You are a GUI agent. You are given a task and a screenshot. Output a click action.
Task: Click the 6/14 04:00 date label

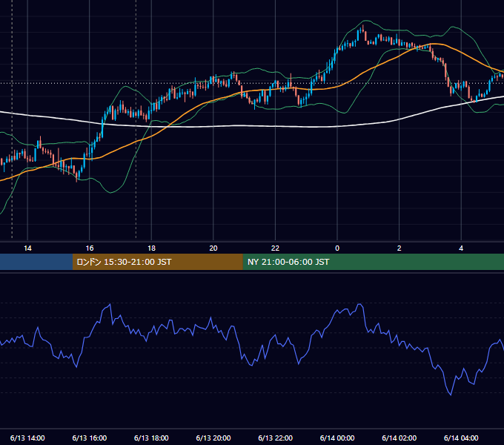pos(461,438)
